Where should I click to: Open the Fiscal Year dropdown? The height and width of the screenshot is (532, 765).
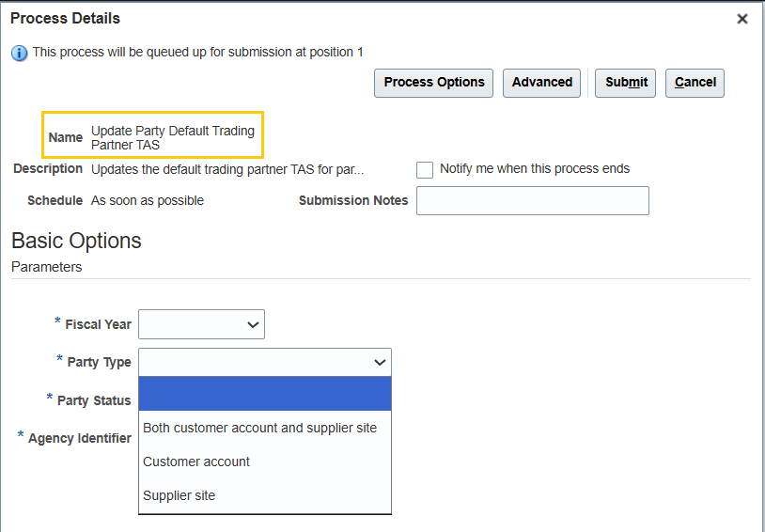(x=201, y=324)
